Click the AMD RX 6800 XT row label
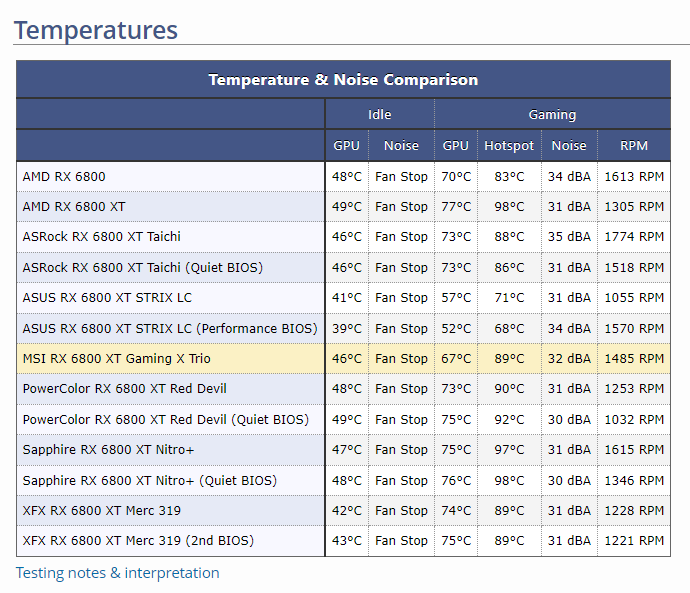The image size is (690, 593). point(74,207)
